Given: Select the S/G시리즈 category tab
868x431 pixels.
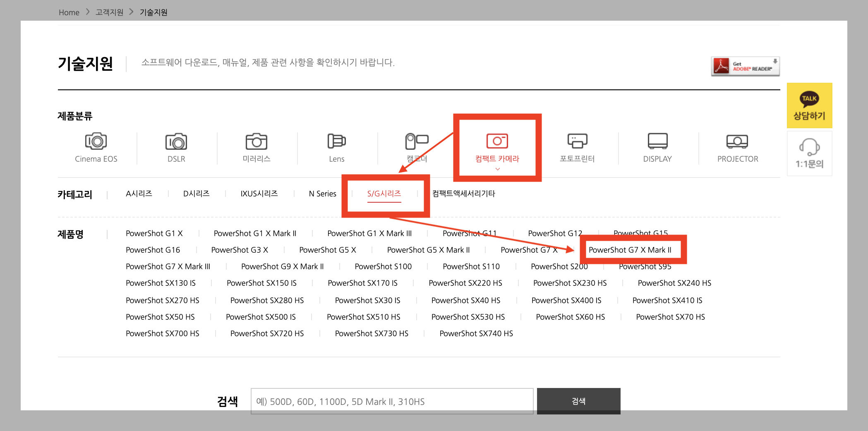Looking at the screenshot, I should tap(384, 194).
